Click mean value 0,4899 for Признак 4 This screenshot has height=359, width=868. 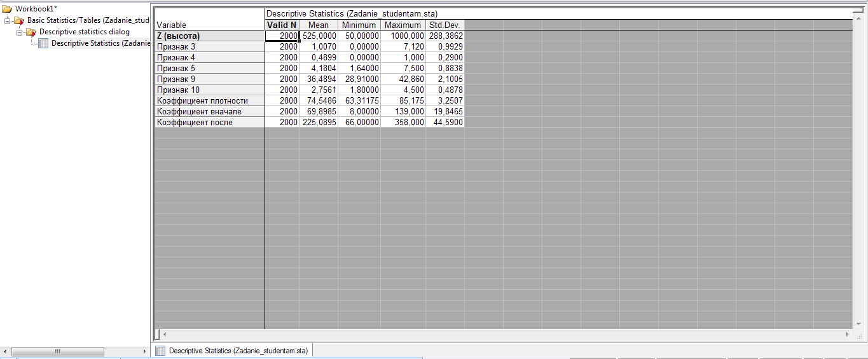319,58
